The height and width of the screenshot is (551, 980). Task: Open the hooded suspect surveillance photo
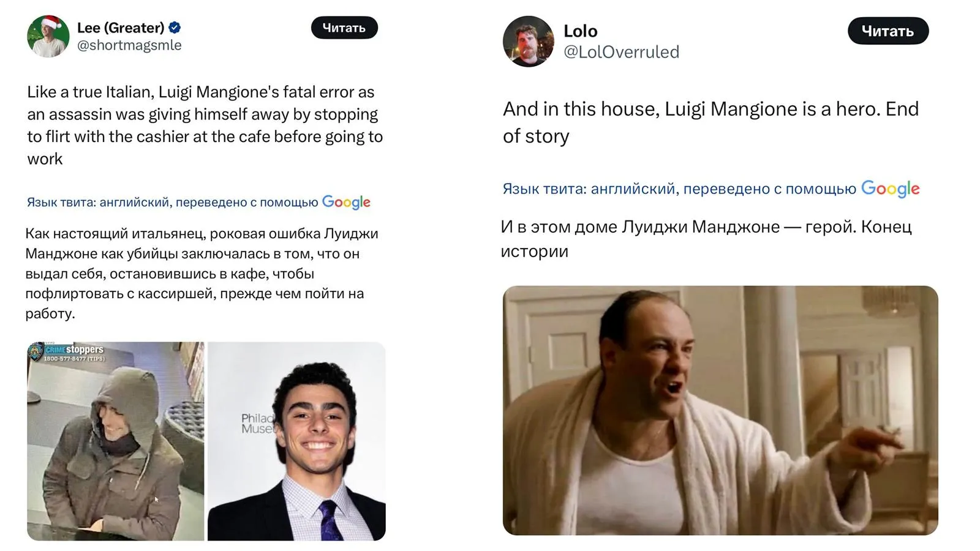click(116, 441)
